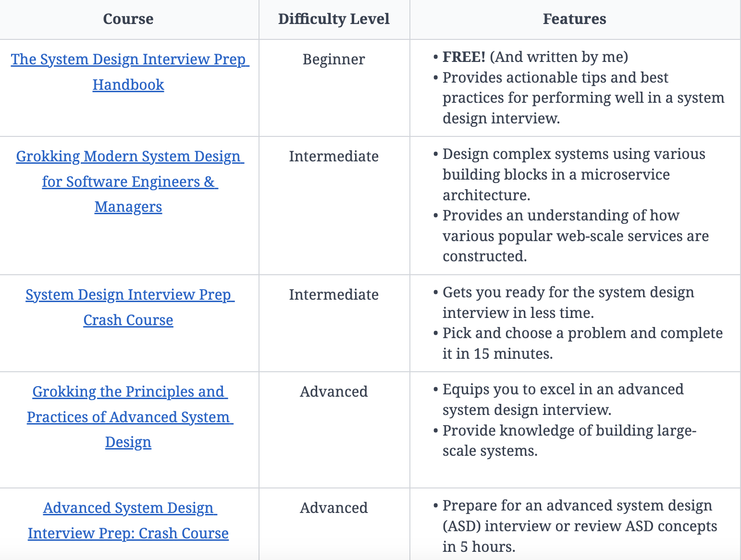
Task: Select the Features column header
Action: (574, 19)
